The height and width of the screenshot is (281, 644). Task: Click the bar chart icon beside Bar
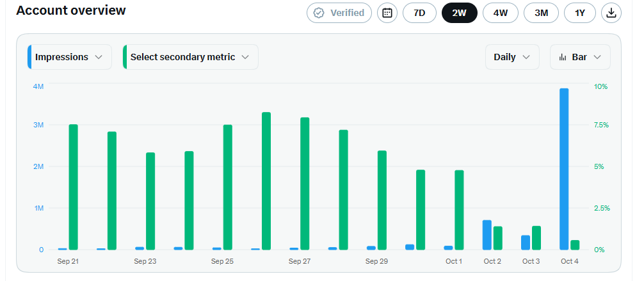[563, 57]
